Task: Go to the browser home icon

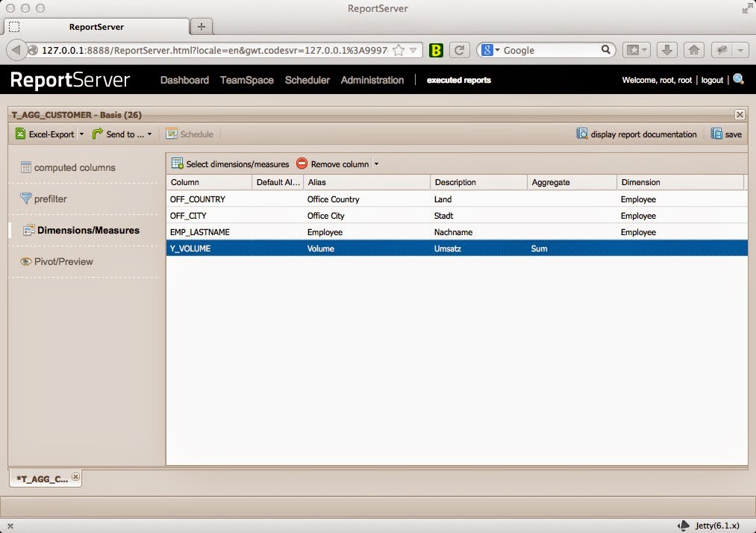Action: tap(694, 50)
